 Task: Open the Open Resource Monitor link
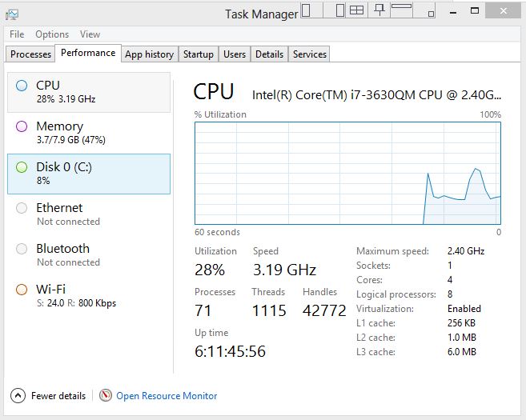click(167, 395)
